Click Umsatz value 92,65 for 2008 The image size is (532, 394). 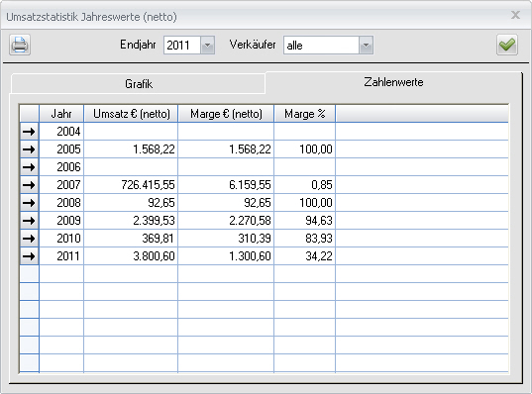(131, 203)
